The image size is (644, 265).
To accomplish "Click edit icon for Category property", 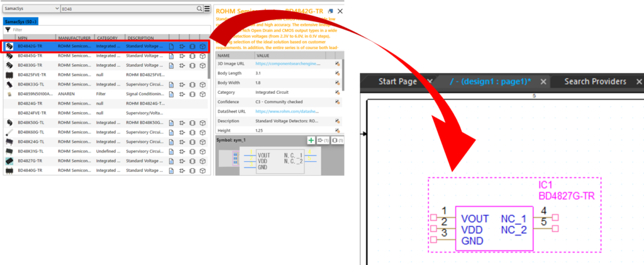I will pos(337,93).
